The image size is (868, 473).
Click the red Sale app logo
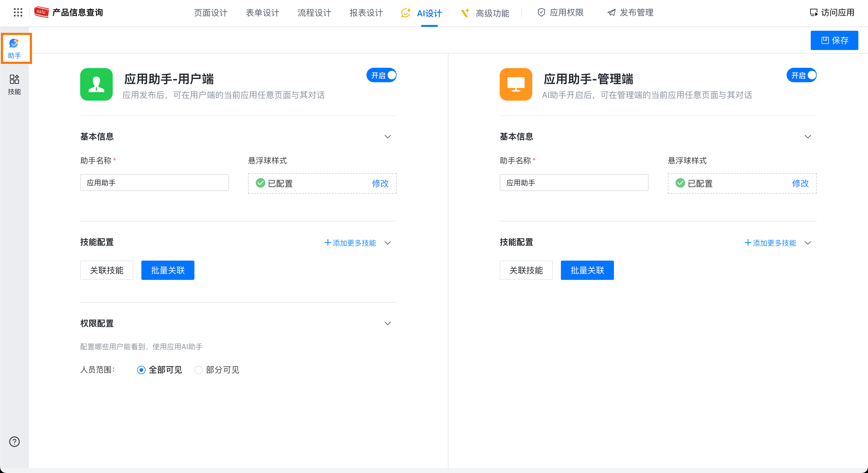[42, 12]
